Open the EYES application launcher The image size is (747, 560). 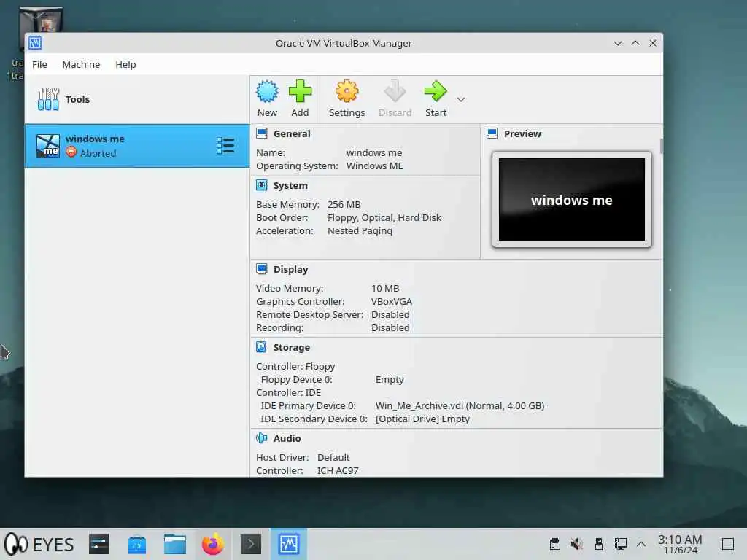[39, 544]
